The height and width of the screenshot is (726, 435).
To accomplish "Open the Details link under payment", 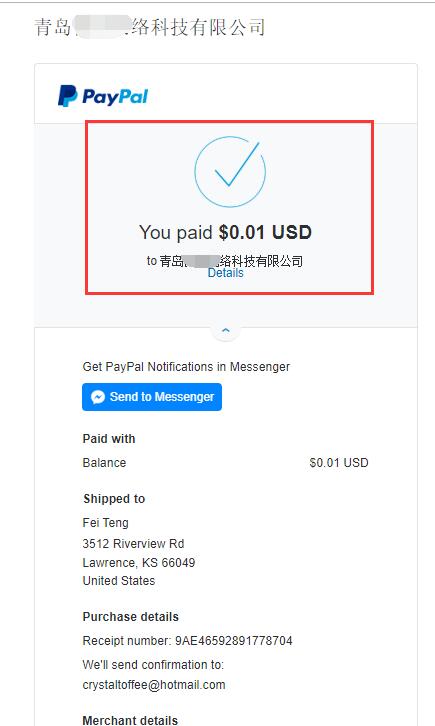I will [x=225, y=273].
